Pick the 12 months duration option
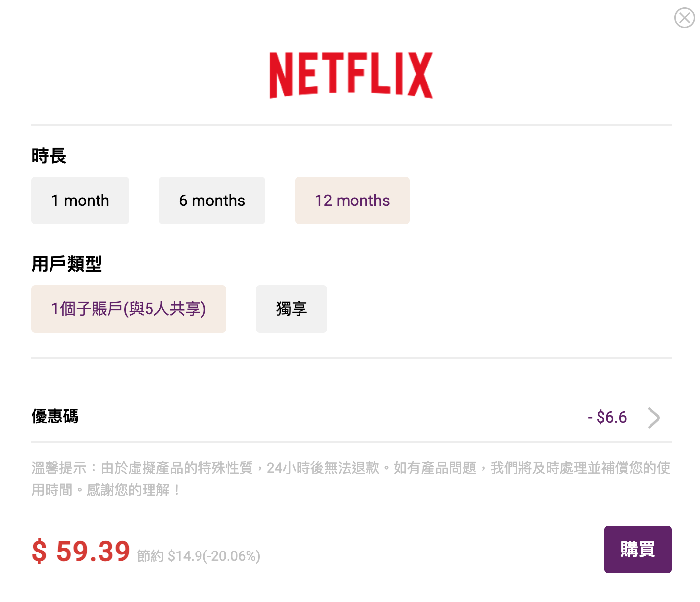Screen dimensions: 700x602 coord(352,201)
